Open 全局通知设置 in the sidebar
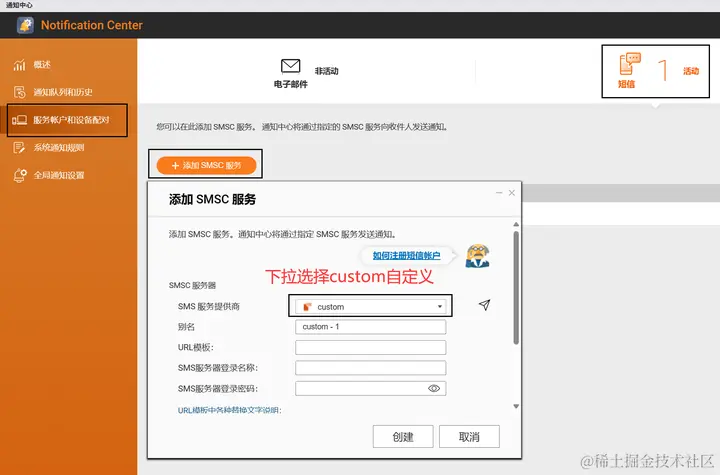Image resolution: width=720 pixels, height=475 pixels. pos(58,175)
